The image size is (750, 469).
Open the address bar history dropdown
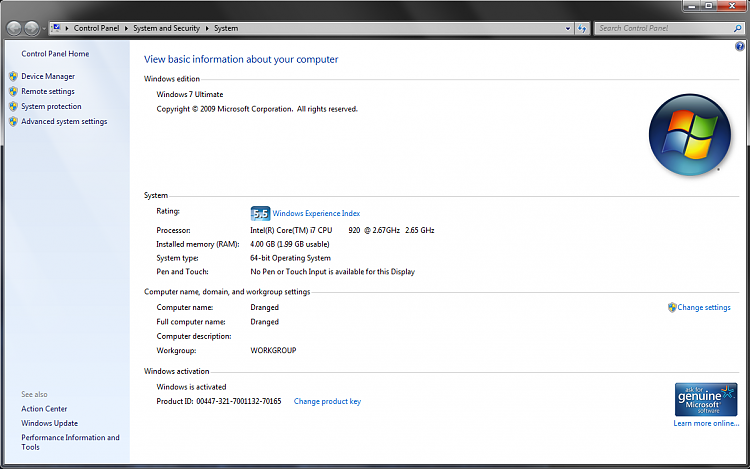point(568,28)
